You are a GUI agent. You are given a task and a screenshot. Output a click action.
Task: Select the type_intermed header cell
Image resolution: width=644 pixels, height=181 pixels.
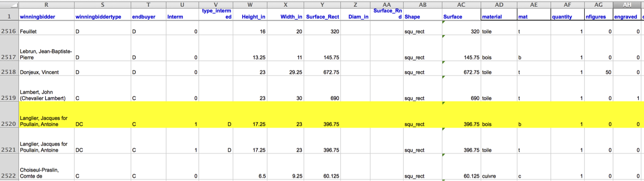point(216,14)
